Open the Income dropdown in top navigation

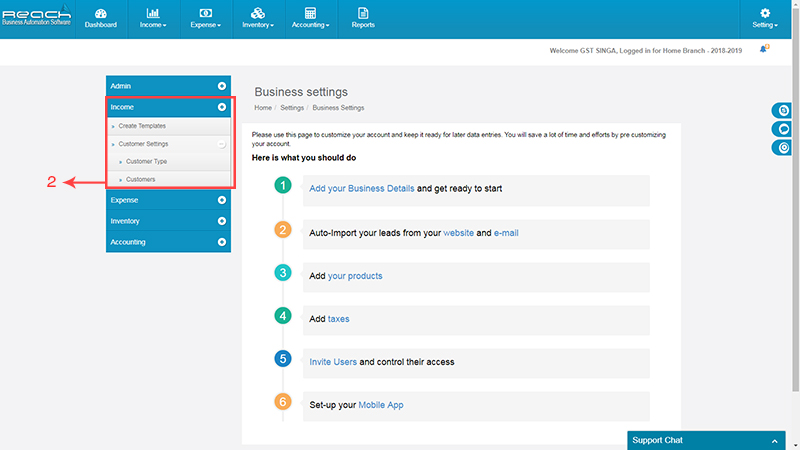[x=153, y=19]
